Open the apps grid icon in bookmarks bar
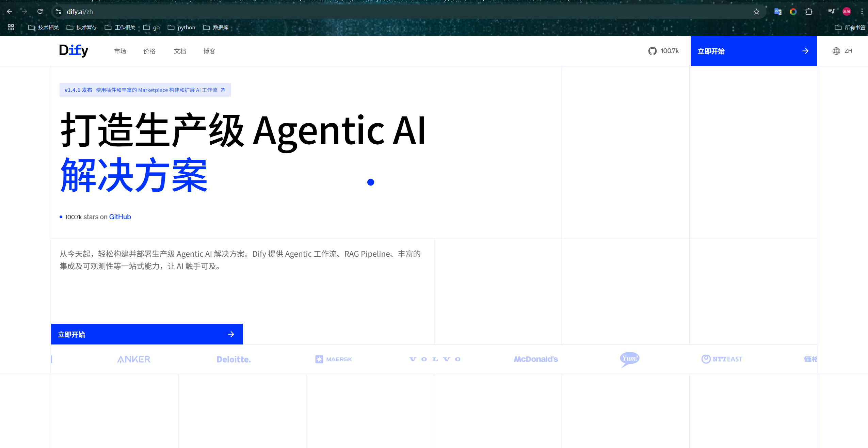The image size is (868, 448). pyautogui.click(x=11, y=27)
